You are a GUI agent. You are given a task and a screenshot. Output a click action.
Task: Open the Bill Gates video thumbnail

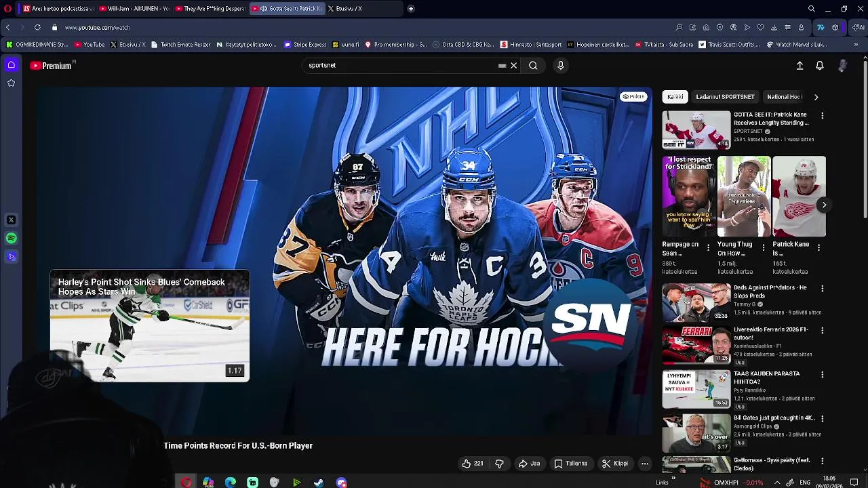[x=696, y=432]
